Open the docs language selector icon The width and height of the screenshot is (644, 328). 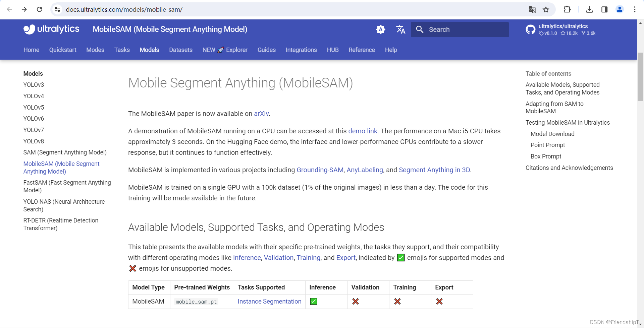(x=401, y=29)
